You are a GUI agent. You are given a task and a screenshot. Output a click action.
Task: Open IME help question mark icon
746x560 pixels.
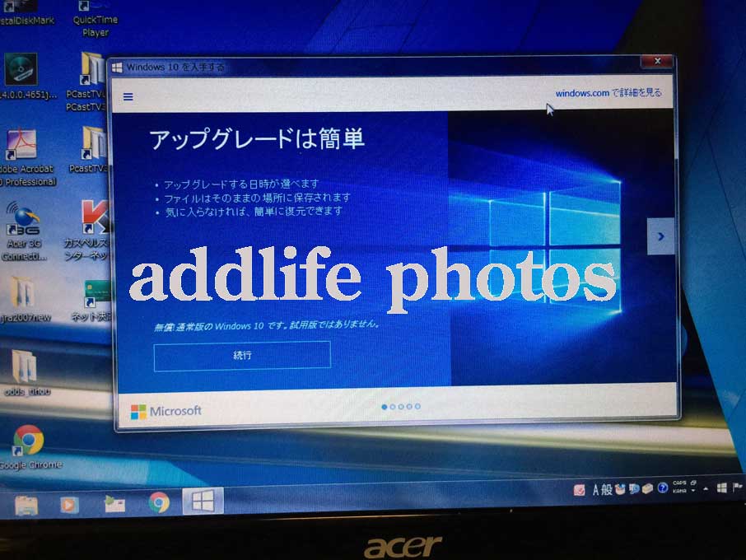[x=662, y=488]
